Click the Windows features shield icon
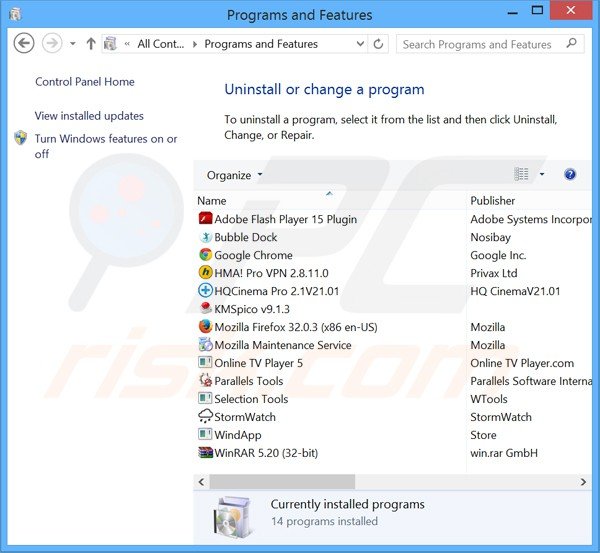 (21, 138)
